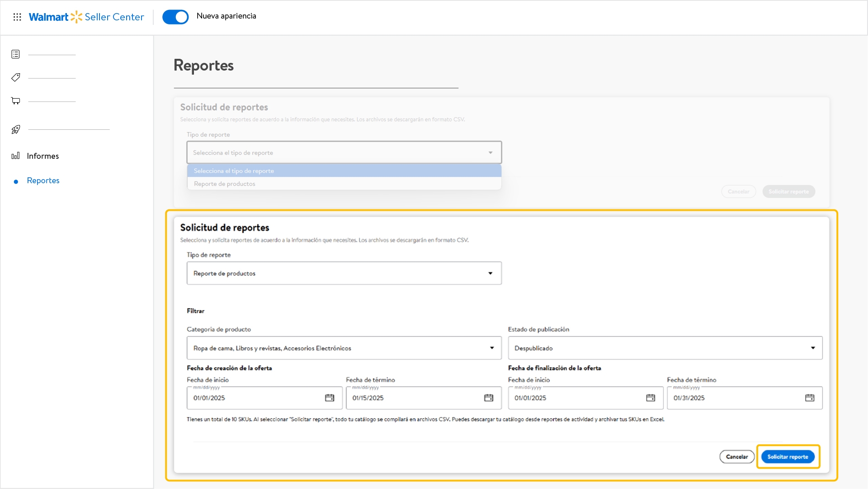Image resolution: width=868 pixels, height=489 pixels.
Task: Open the apps grid menu icon
Action: click(x=17, y=17)
